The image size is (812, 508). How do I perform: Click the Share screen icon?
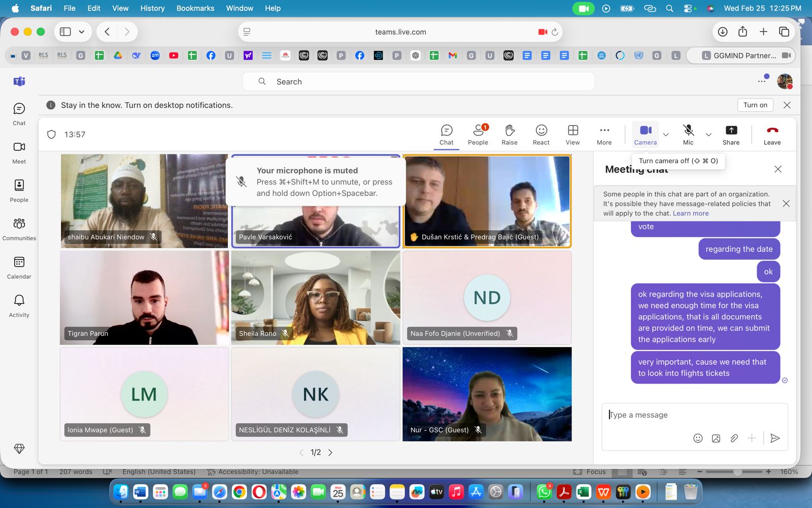click(731, 135)
